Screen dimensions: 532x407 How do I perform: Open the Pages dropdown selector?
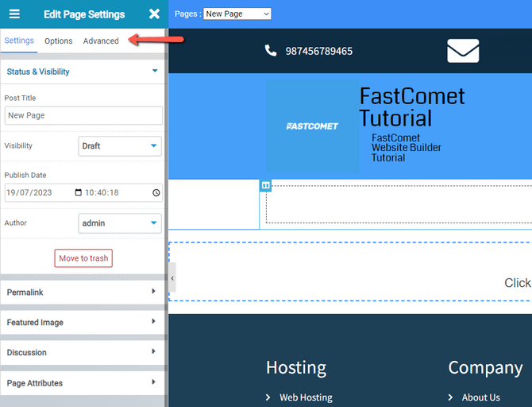[x=237, y=14]
